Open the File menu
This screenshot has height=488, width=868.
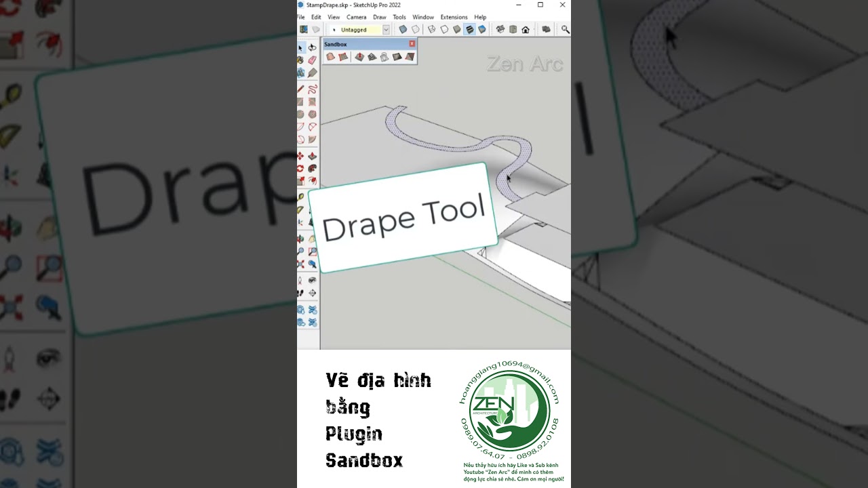[300, 17]
